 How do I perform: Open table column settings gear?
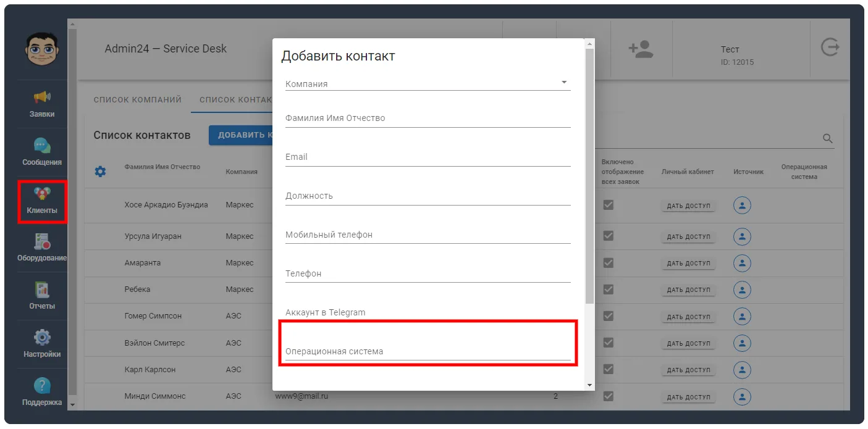(100, 172)
